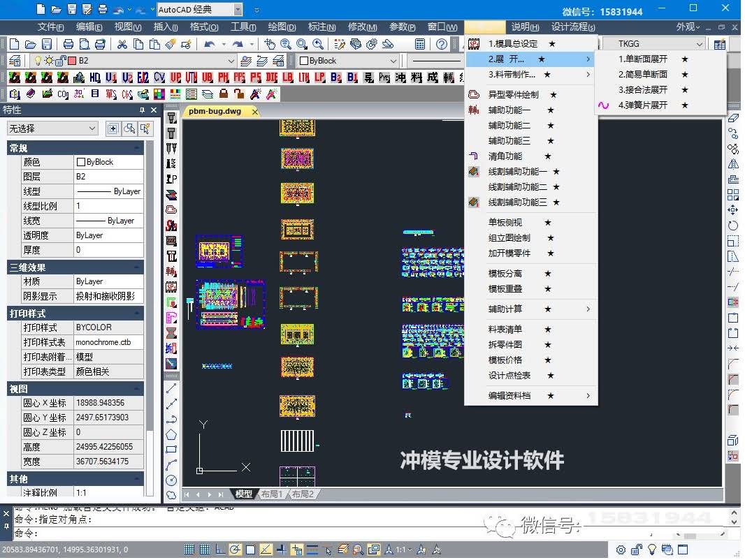Collapse the 打印样式 properties section

pyautogui.click(x=137, y=314)
